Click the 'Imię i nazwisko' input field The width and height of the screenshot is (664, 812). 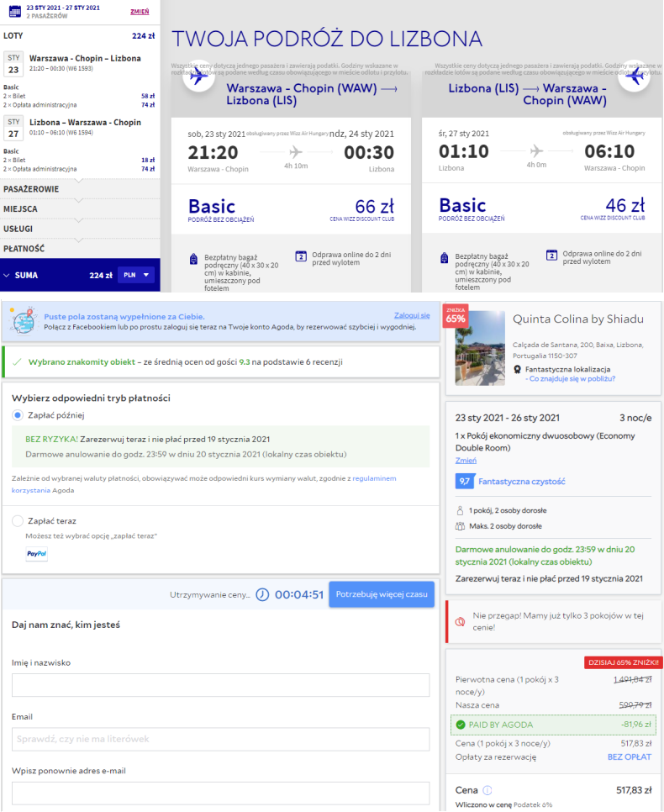point(221,685)
